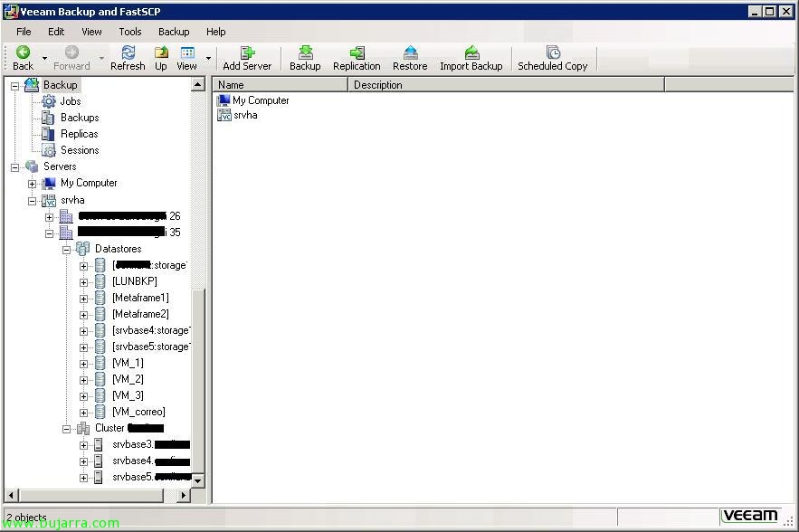799x532 pixels.
Task: Open the Help menu
Action: coord(216,32)
